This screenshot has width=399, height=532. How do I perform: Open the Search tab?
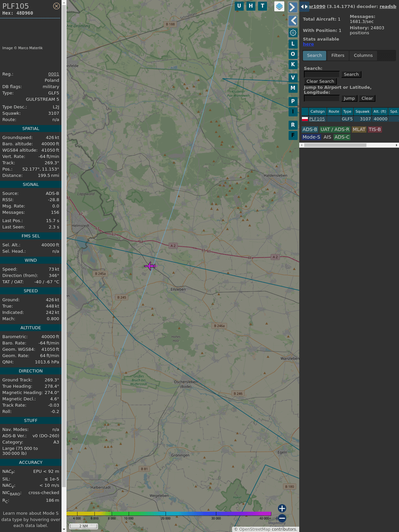click(x=315, y=56)
